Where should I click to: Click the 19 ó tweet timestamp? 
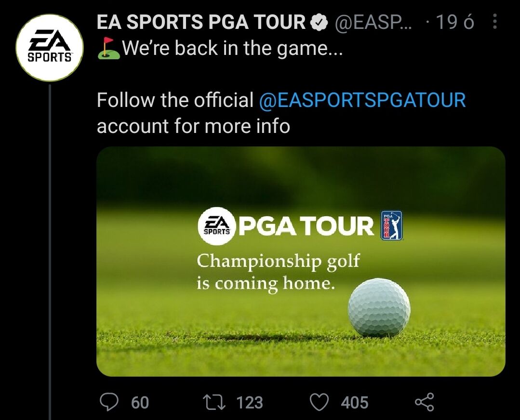click(x=455, y=22)
